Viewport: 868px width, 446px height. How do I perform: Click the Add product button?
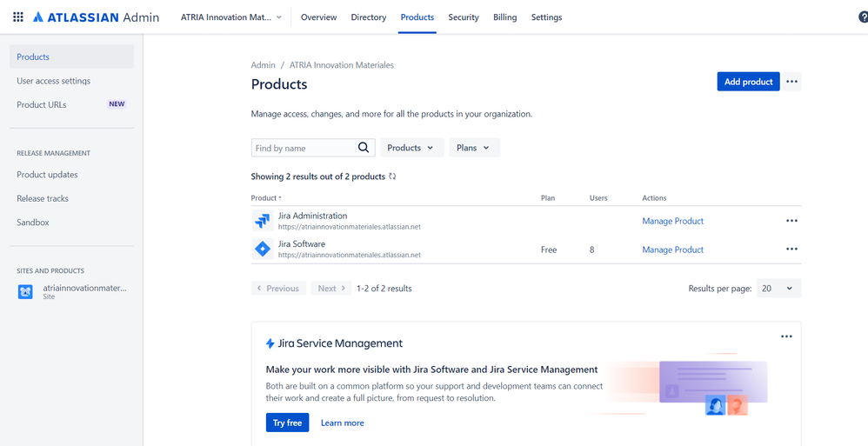tap(749, 82)
